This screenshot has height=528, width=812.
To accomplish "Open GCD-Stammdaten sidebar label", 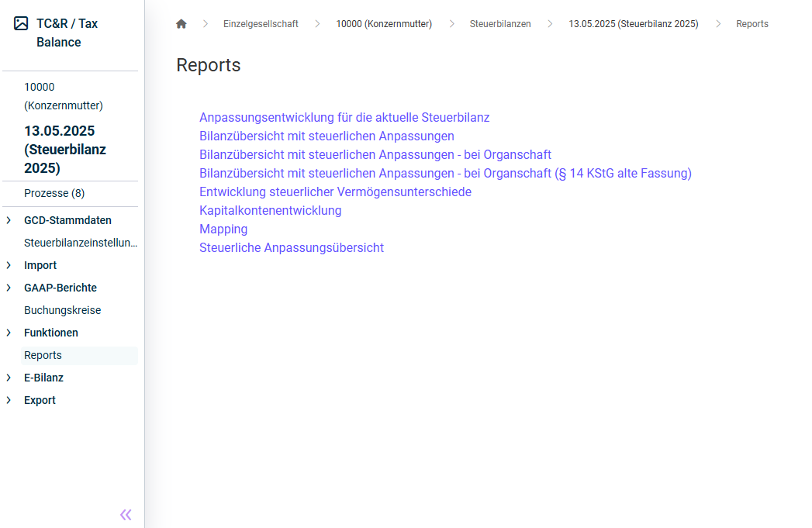I will [x=67, y=220].
